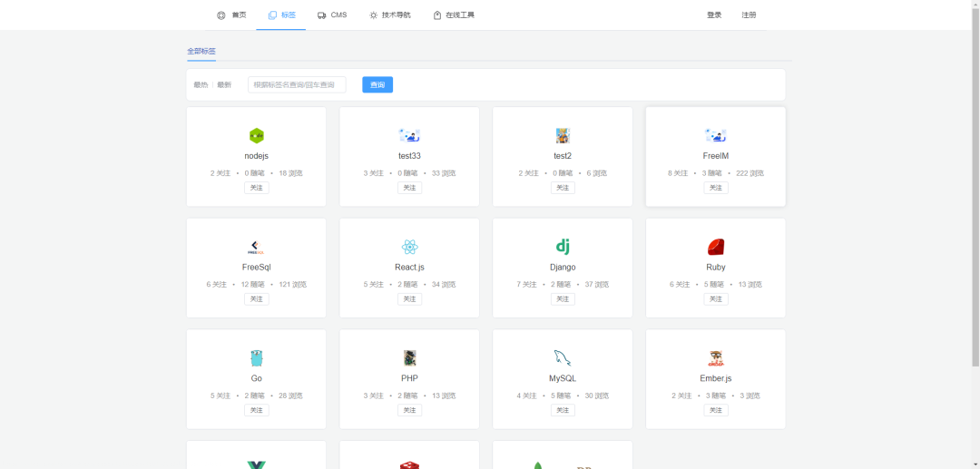The width and height of the screenshot is (980, 469).
Task: Open the MySQL dolphin icon
Action: pos(563,357)
